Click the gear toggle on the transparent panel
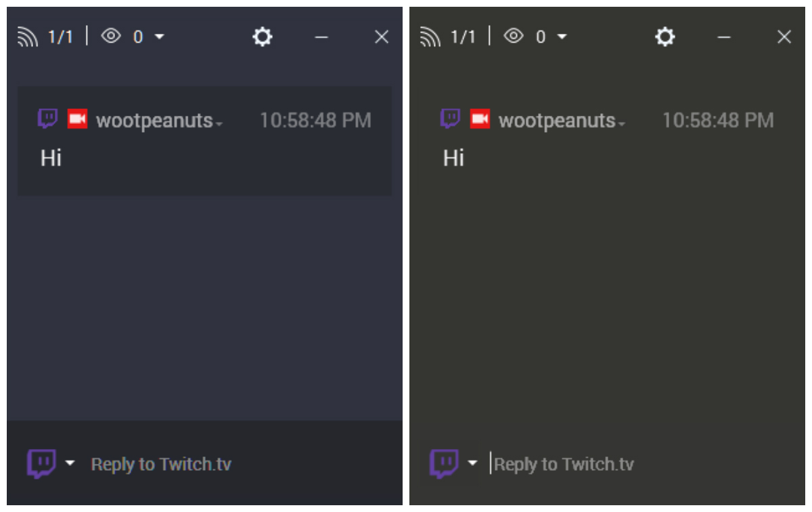 pyautogui.click(x=665, y=37)
